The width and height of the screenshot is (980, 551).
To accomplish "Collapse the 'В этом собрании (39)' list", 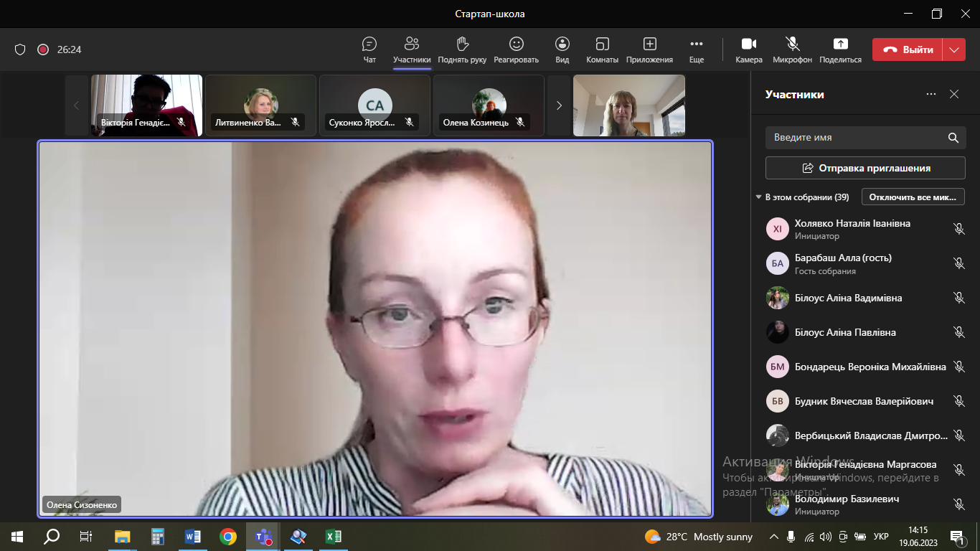I will (x=759, y=197).
